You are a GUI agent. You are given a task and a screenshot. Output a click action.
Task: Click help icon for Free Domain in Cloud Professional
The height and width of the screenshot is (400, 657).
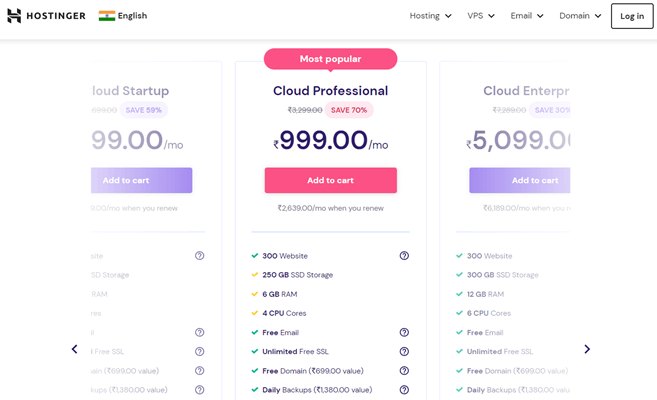pyautogui.click(x=404, y=371)
